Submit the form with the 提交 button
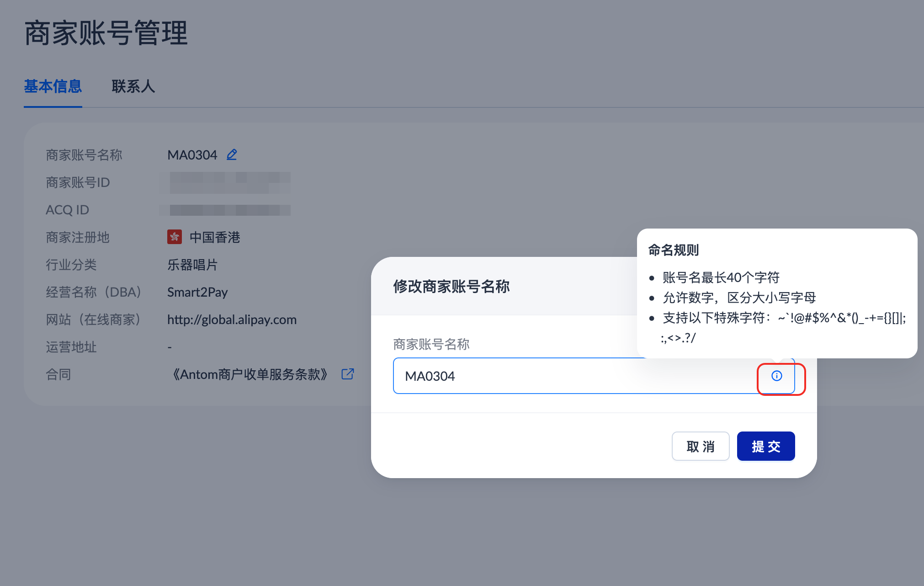924x586 pixels. point(765,446)
